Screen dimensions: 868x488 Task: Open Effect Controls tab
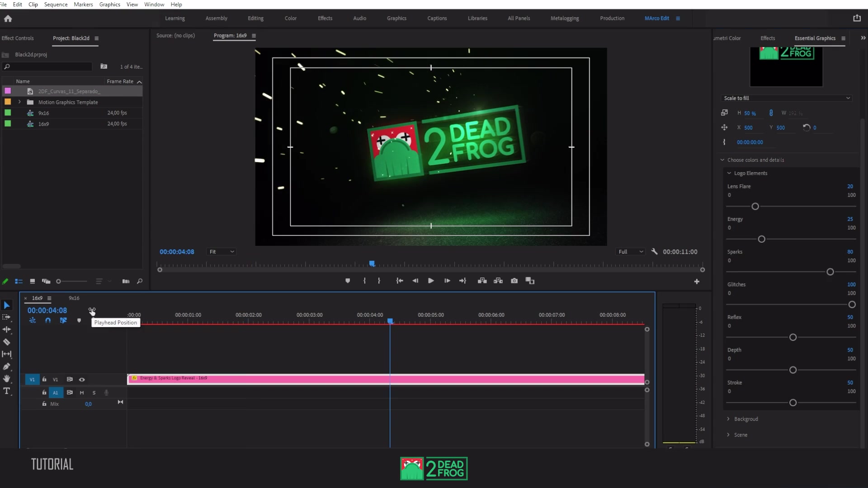pyautogui.click(x=18, y=38)
